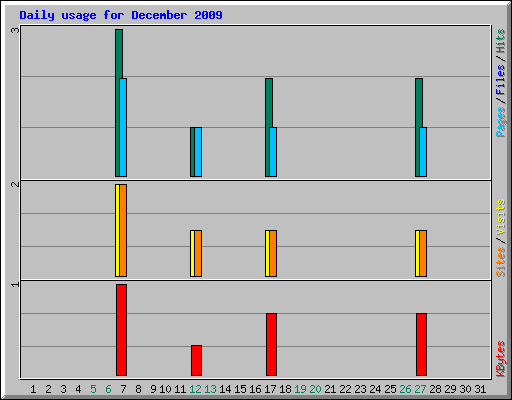
Task: Click x-axis day label '6'
Action: point(108,389)
